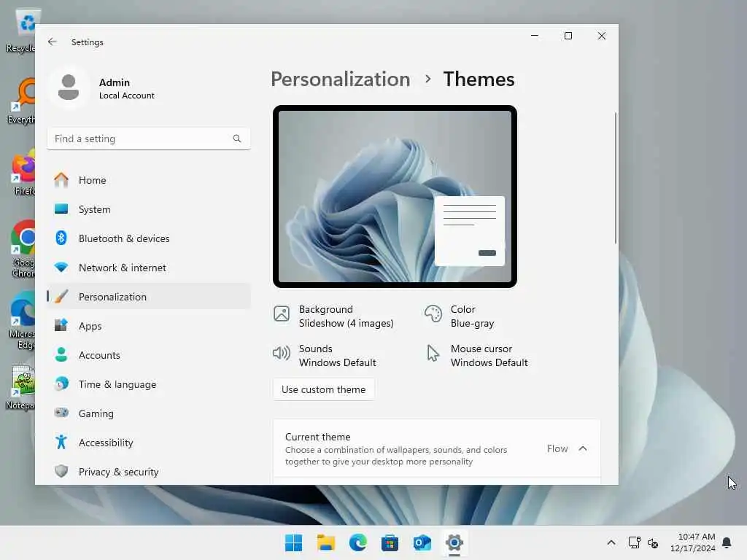Open Time & language settings
Screen dimensions: 747x560
point(149,384)
